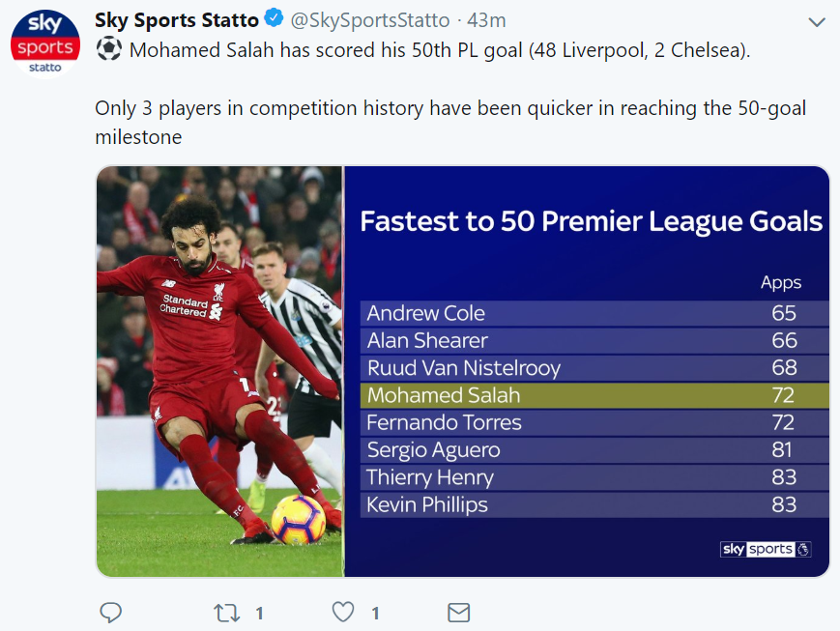Open the Mohamed Salah photo in image
This screenshot has width=840, height=631.
[x=219, y=372]
